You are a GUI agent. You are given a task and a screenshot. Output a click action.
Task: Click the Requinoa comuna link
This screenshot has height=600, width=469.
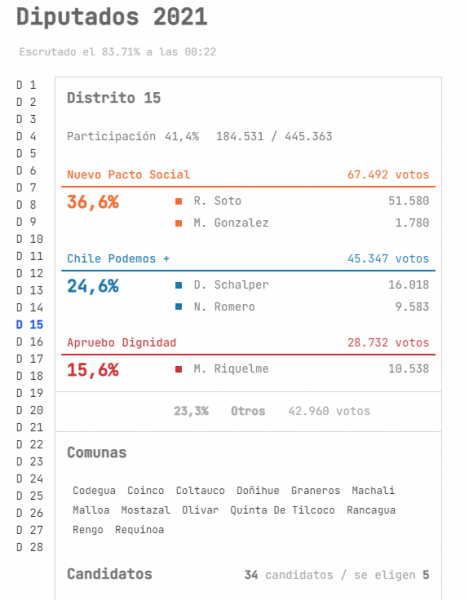[140, 530]
